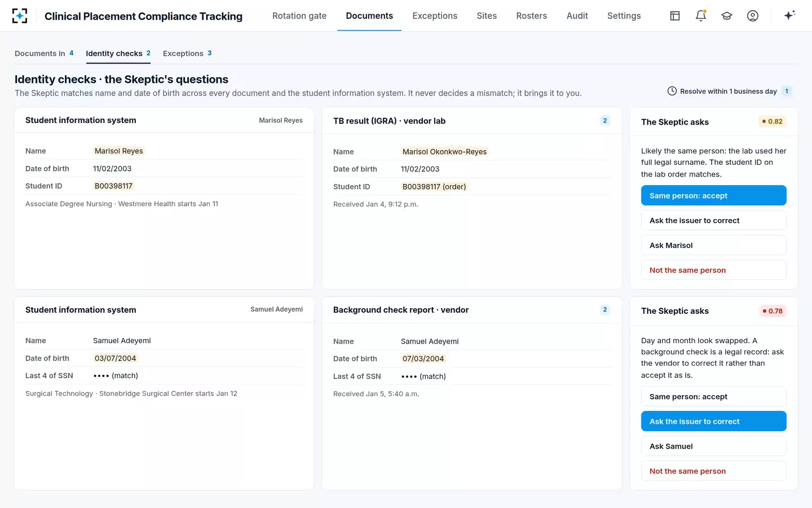Go to the Exceptions top nav
The image size is (812, 508).
pos(435,16)
